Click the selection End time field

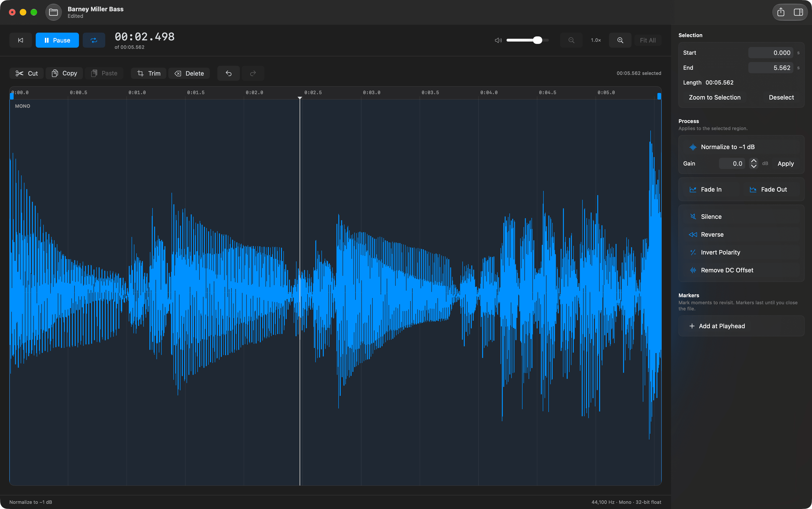[x=771, y=68]
